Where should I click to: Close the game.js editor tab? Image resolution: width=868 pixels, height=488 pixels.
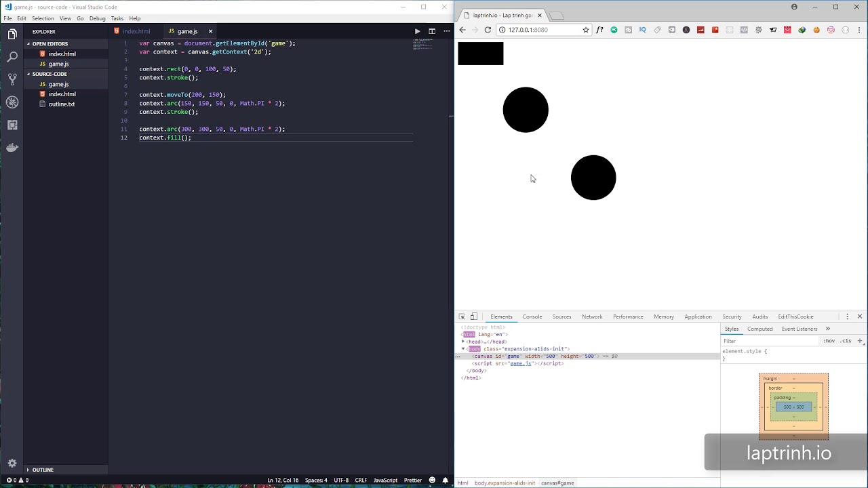(210, 31)
